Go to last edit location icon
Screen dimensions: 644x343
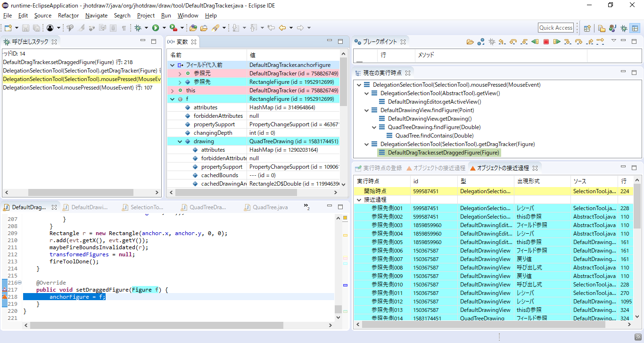[x=271, y=28]
